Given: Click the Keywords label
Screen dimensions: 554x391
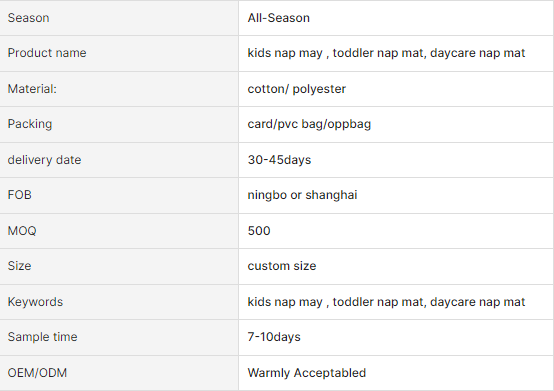Looking at the screenshot, I should (35, 302).
